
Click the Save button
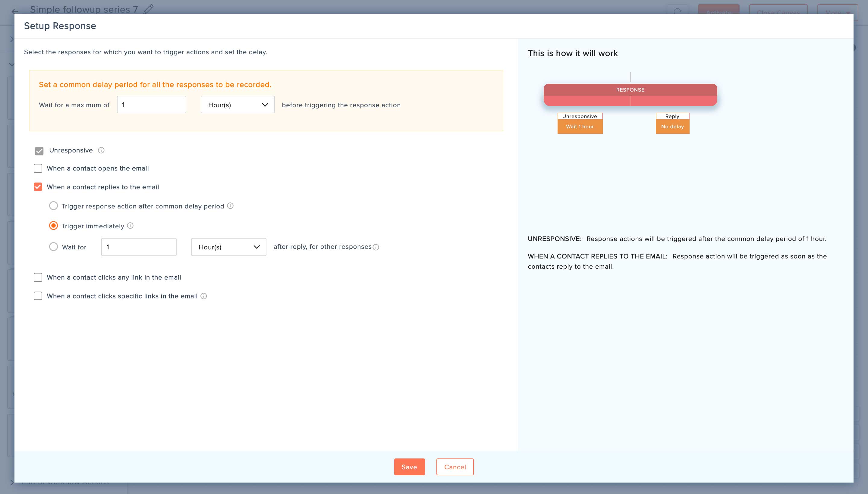tap(409, 467)
